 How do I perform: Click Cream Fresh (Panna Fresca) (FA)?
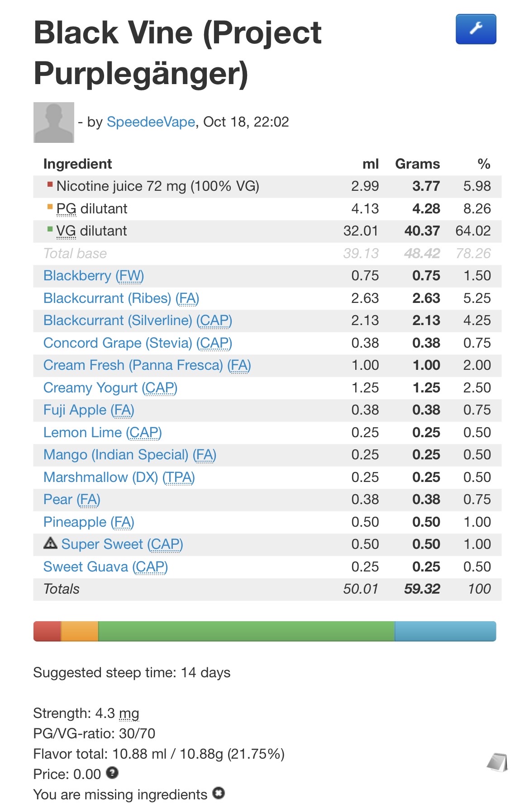[147, 365]
